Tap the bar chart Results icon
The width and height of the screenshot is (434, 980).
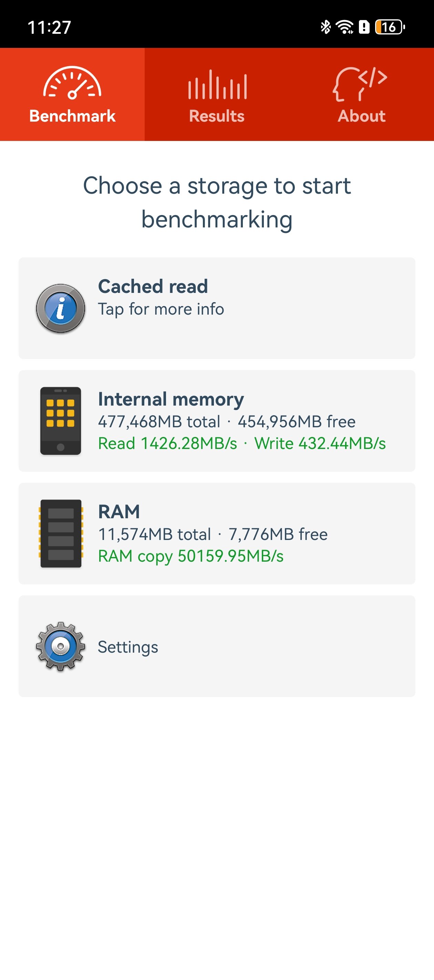217,84
